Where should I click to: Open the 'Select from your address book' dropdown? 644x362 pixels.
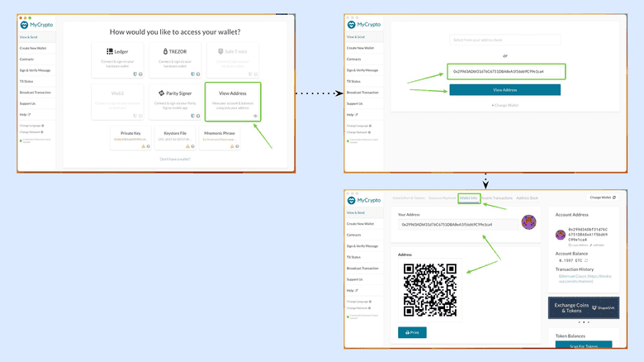coord(504,40)
